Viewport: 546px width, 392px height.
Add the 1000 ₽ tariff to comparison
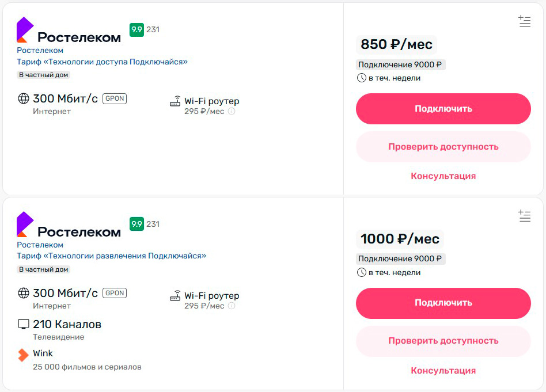[524, 216]
